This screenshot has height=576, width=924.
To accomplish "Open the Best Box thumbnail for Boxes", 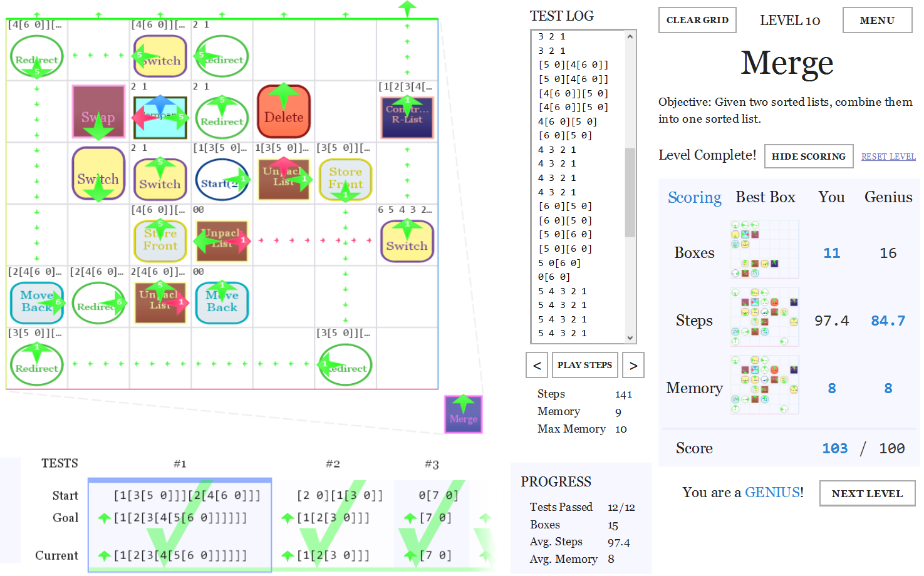I will [764, 249].
